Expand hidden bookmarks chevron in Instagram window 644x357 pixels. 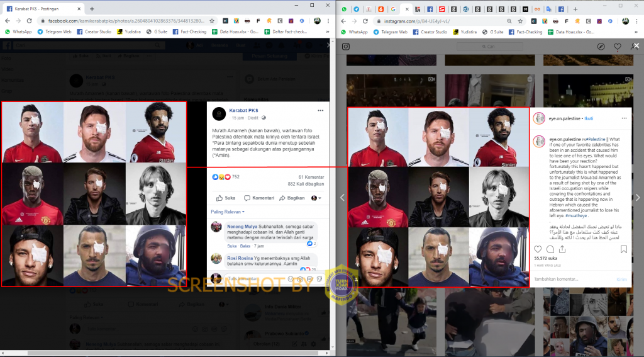point(636,31)
